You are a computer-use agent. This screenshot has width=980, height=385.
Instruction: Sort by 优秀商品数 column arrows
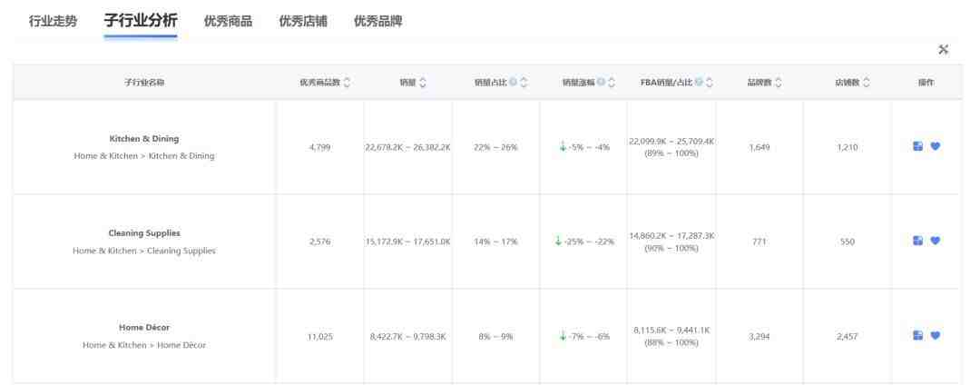tap(347, 83)
